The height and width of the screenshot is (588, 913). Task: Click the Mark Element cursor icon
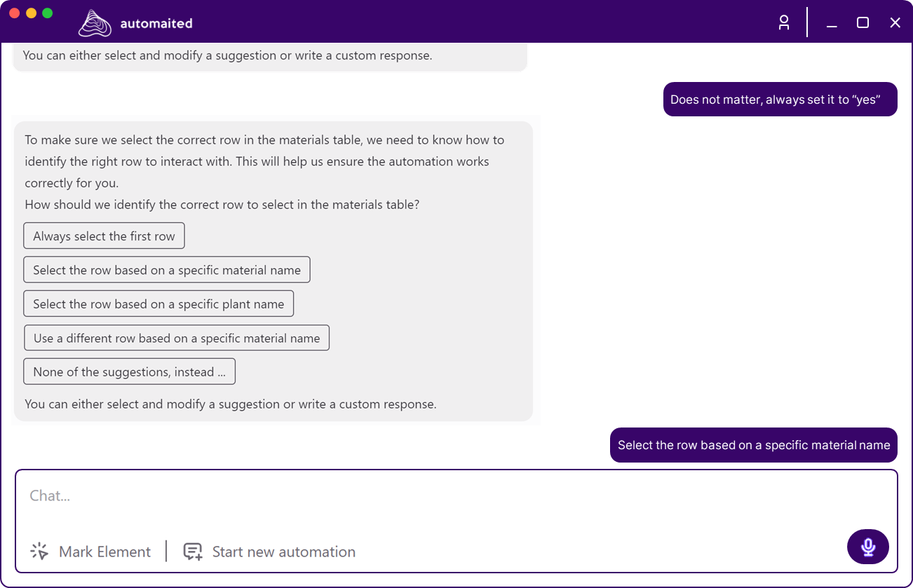[39, 552]
